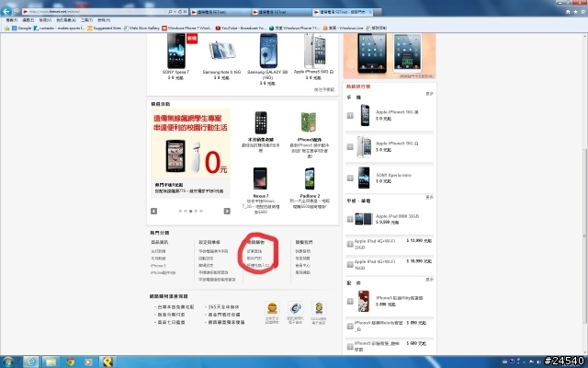Select the last carousel pagination dot
This screenshot has width=588, height=368.
coord(201,211)
